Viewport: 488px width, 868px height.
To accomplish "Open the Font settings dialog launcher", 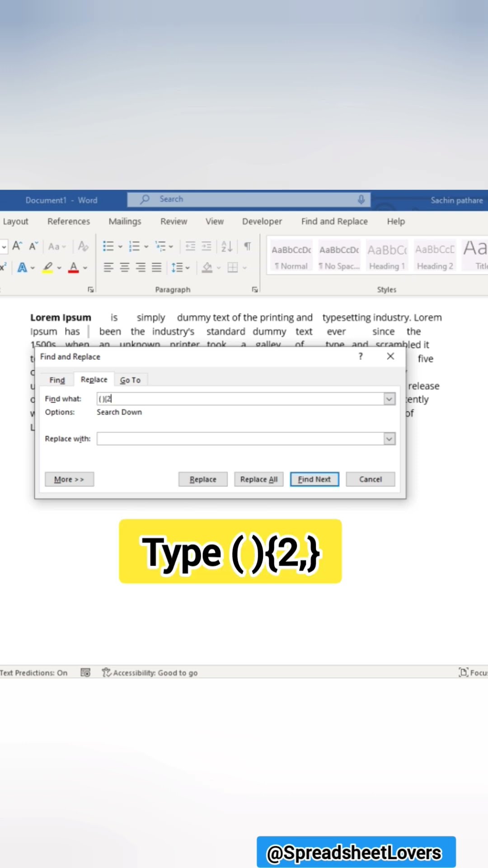I will (x=91, y=290).
